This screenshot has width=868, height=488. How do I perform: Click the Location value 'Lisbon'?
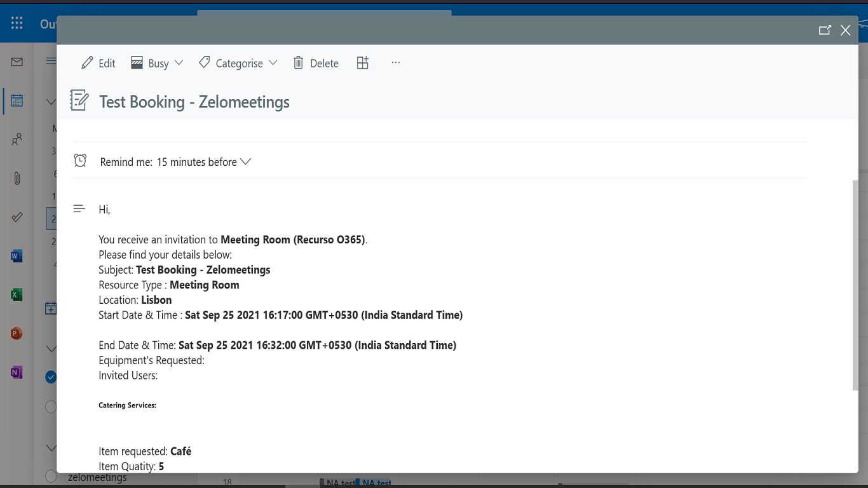pos(156,300)
